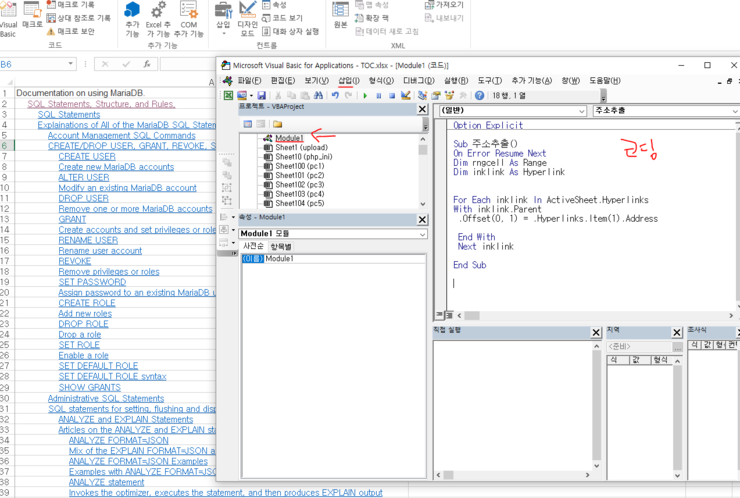Click 원본 XML source icon in ribbon
The image size is (740, 498).
coord(340,16)
